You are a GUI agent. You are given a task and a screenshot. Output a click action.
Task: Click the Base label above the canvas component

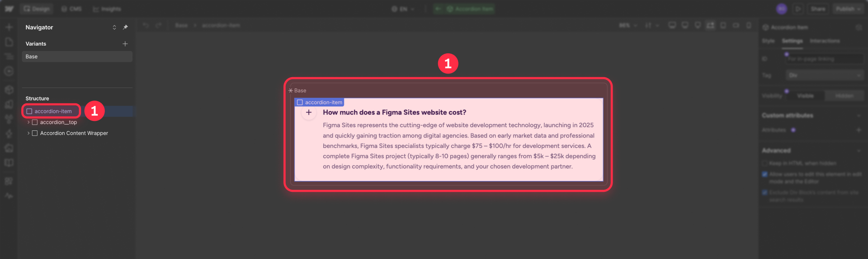[x=297, y=91]
